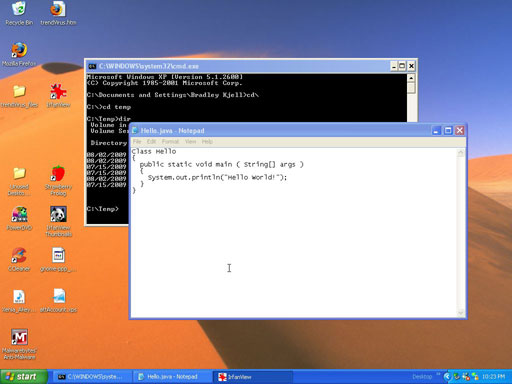Open Notepad Format menu
The width and height of the screenshot is (512, 384).
(x=170, y=142)
